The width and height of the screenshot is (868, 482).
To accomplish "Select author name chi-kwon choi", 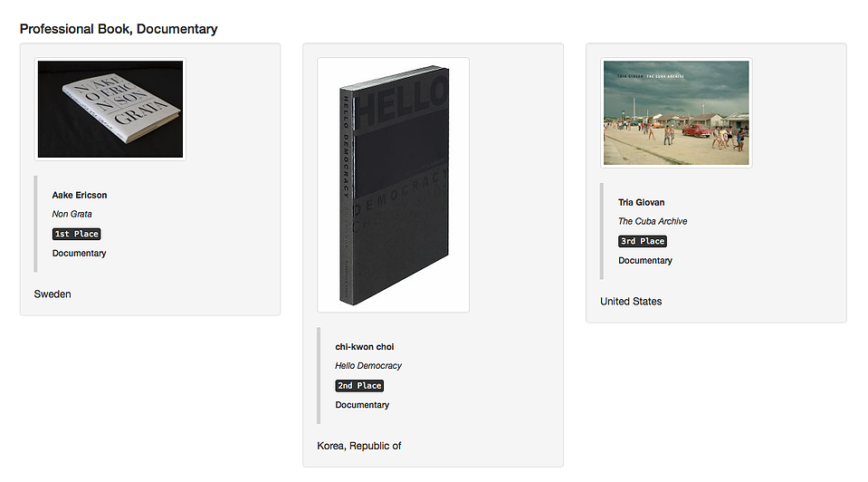I will click(x=364, y=347).
